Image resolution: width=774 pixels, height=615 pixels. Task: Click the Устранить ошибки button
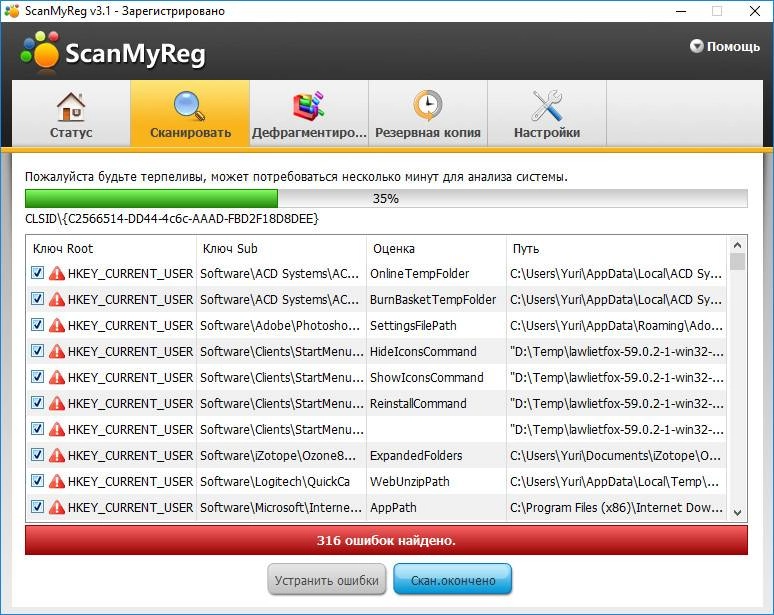pyautogui.click(x=327, y=580)
